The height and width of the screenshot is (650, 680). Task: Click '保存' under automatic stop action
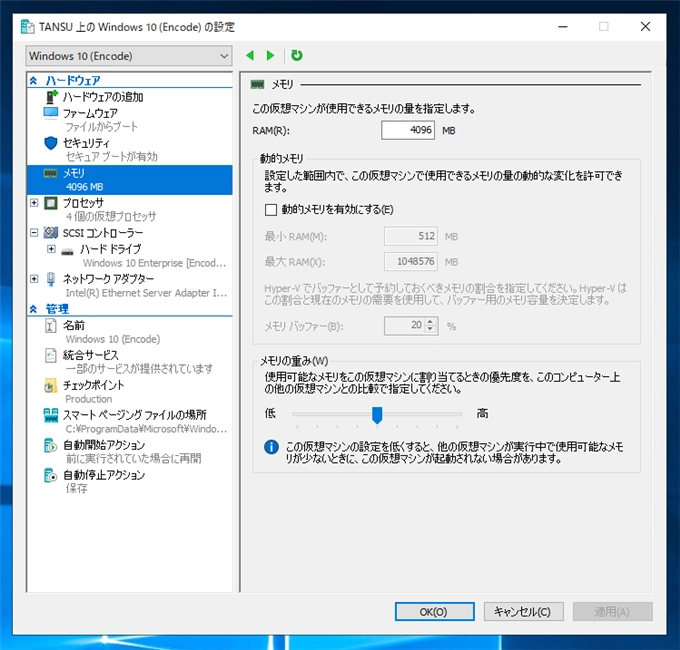tap(76, 489)
